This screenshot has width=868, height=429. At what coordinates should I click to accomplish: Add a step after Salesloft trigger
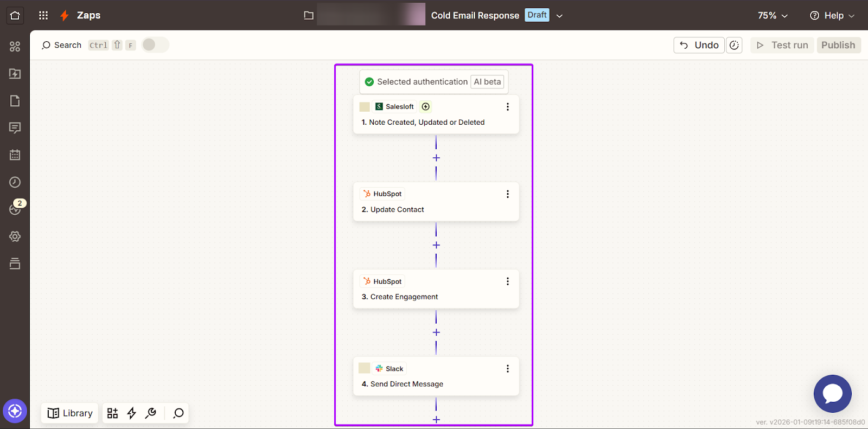click(436, 158)
